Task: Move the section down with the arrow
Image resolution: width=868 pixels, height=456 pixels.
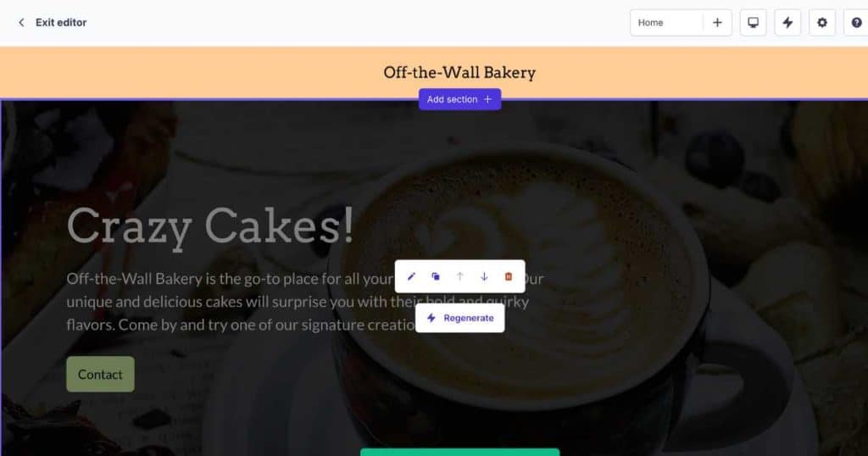Action: coord(484,276)
